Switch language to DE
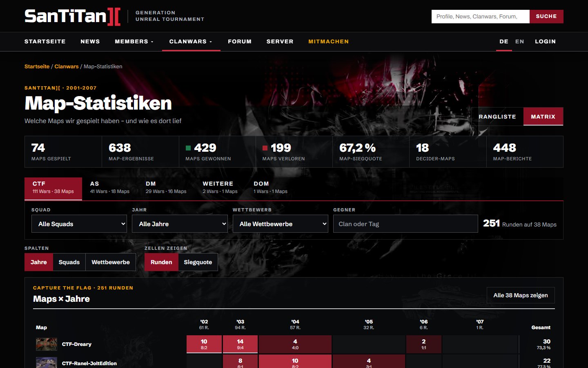 point(504,42)
